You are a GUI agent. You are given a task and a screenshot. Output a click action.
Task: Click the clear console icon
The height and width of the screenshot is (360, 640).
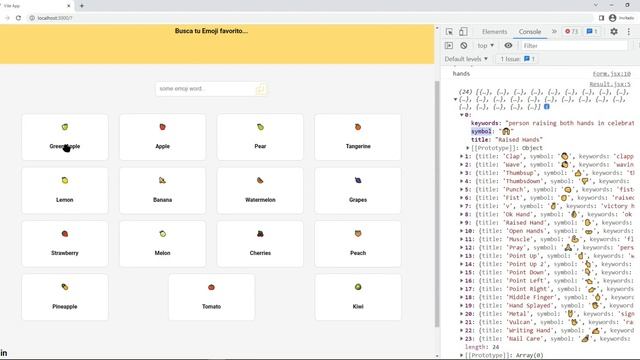[x=464, y=46]
